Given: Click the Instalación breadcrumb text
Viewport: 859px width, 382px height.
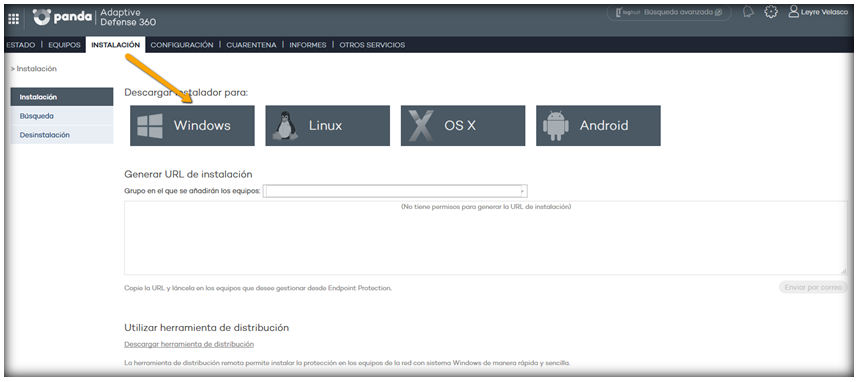Looking at the screenshot, I should tap(37, 69).
